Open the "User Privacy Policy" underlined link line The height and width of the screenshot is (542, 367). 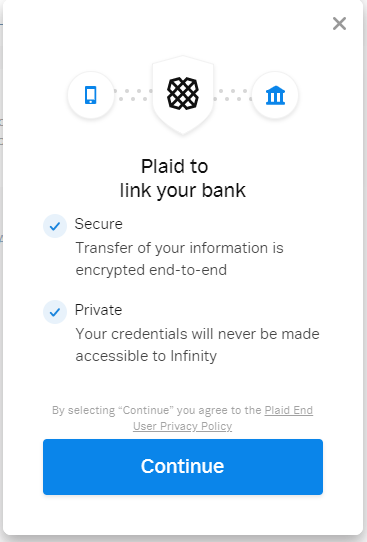(x=182, y=426)
